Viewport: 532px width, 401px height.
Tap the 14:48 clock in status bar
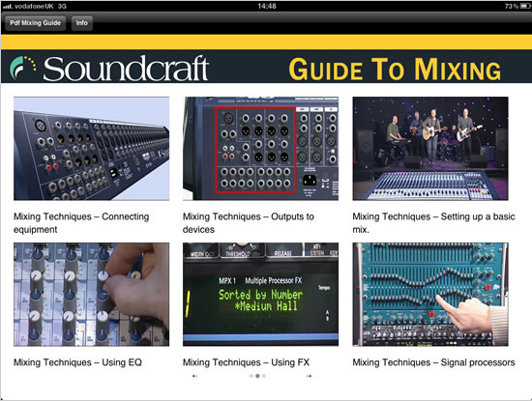(x=267, y=6)
